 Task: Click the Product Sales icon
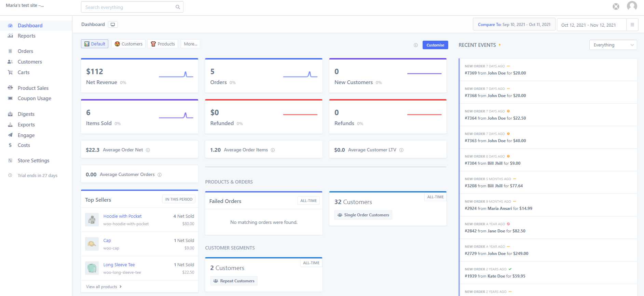(10, 88)
